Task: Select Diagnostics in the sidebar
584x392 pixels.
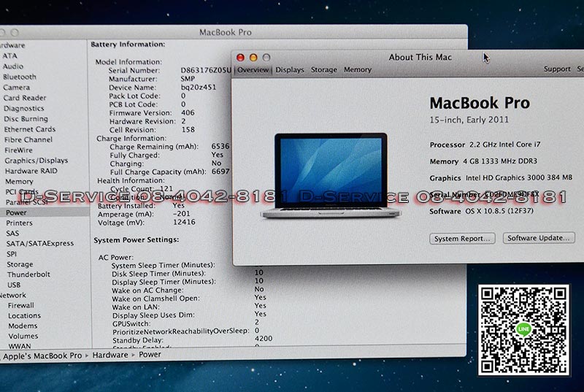Action: [x=24, y=108]
